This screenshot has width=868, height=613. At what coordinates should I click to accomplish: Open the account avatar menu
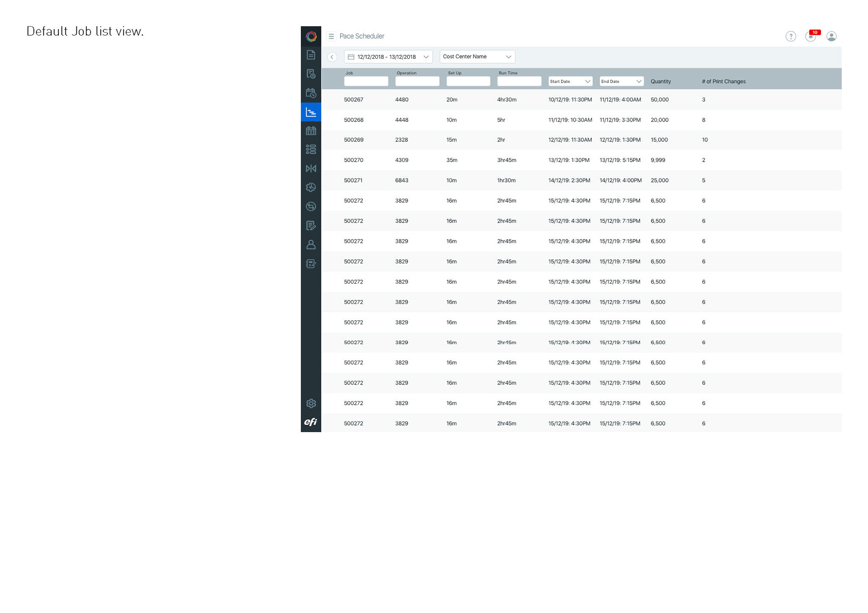(x=831, y=37)
